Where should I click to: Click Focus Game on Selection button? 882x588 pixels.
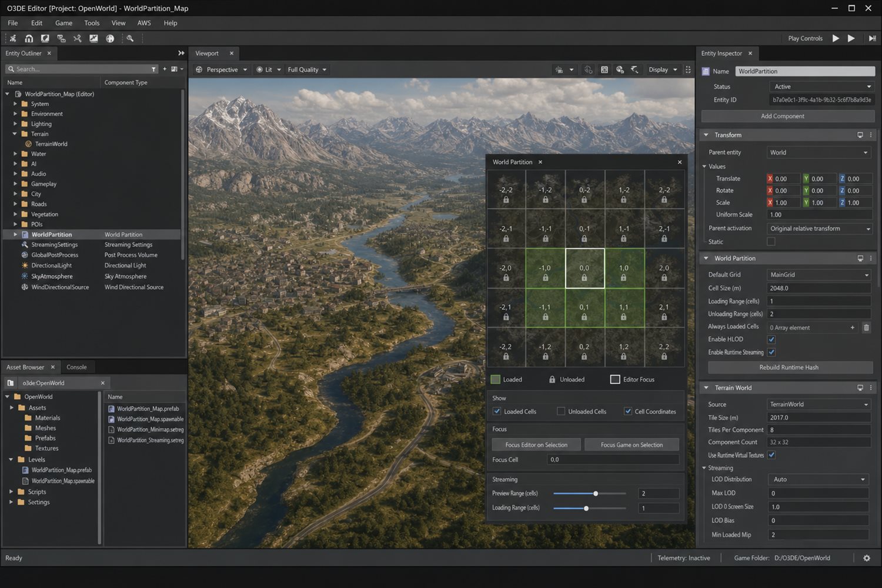[x=632, y=445]
